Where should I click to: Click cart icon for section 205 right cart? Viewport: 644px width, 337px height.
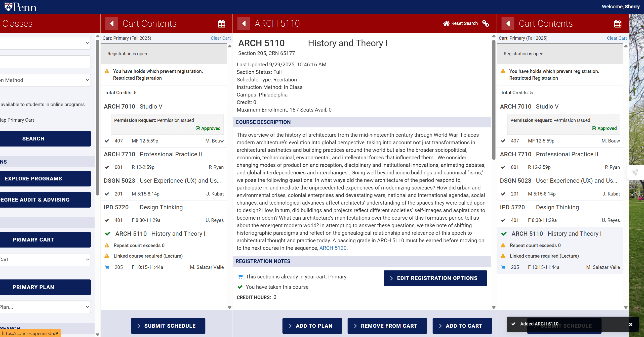[503, 267]
